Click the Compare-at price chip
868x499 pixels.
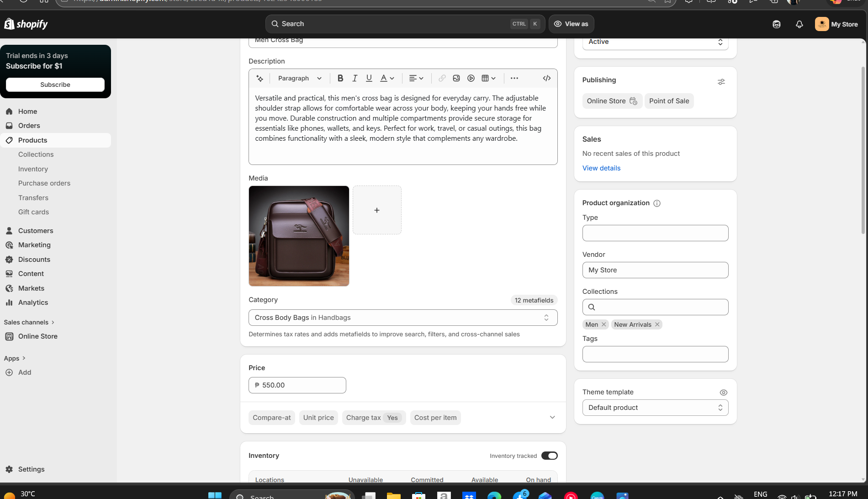pyautogui.click(x=272, y=418)
